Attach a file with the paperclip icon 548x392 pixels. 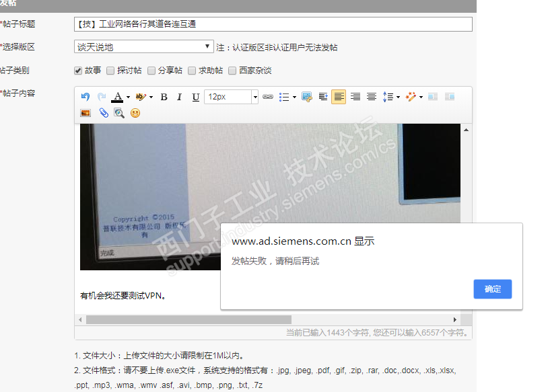[104, 113]
